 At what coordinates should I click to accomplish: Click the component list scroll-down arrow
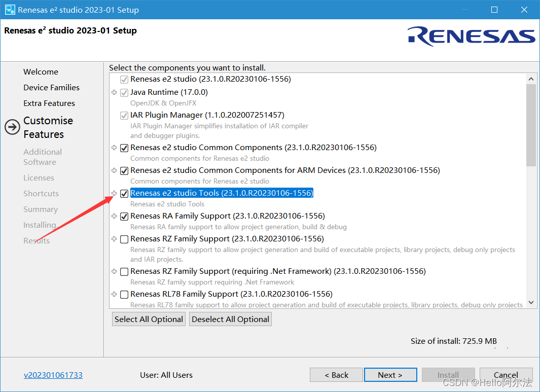[x=531, y=303]
